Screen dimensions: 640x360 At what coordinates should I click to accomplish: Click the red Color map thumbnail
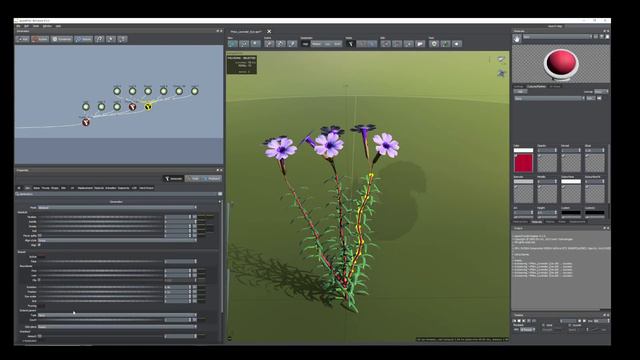[523, 163]
